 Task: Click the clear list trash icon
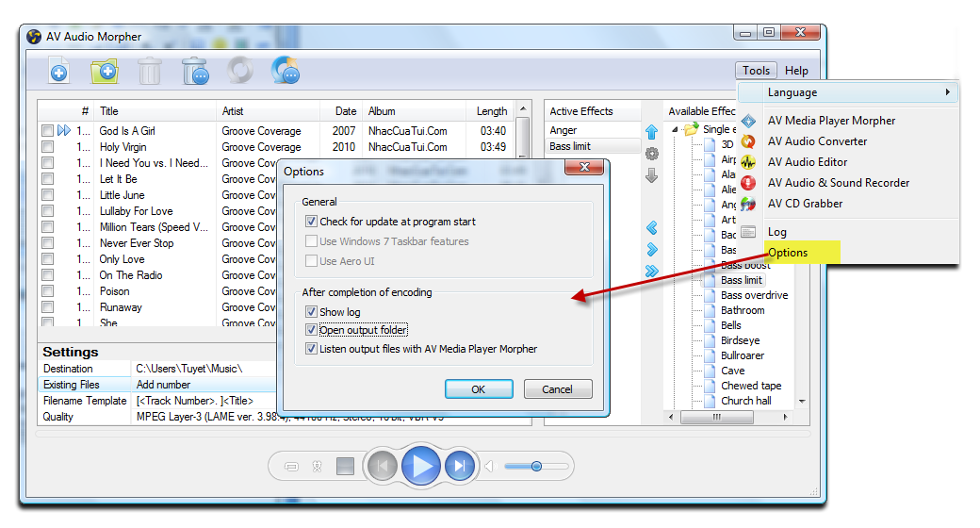tap(195, 72)
